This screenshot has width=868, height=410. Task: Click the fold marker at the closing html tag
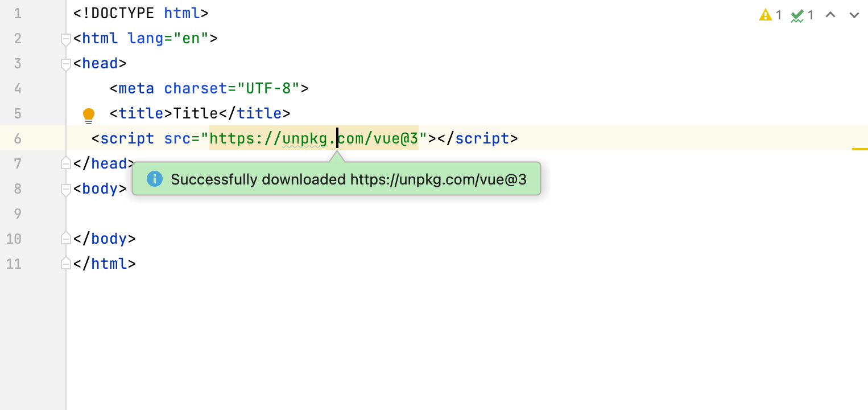[65, 264]
